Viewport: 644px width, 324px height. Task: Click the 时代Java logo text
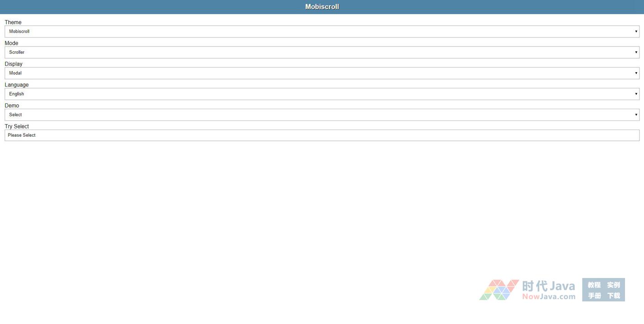(548, 286)
